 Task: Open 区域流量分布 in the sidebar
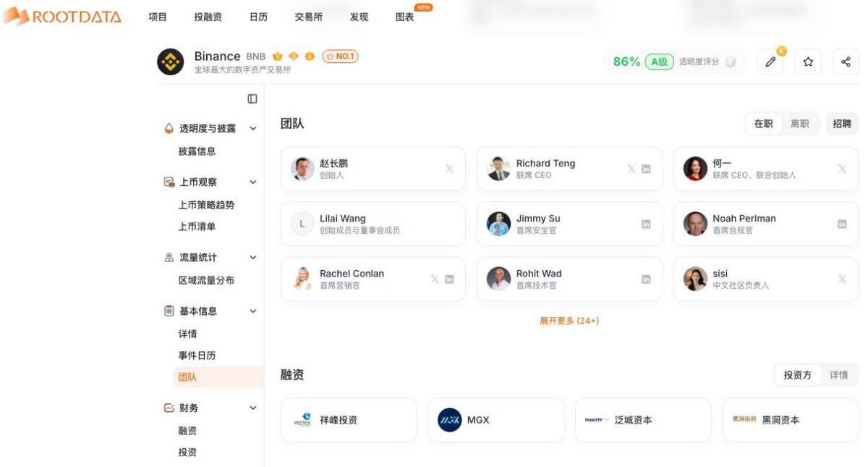point(206,280)
